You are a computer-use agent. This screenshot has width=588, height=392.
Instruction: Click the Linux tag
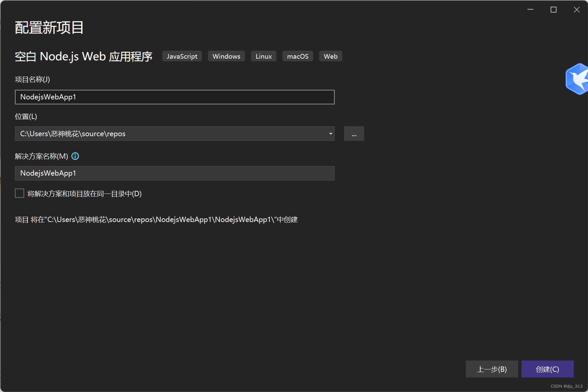pyautogui.click(x=264, y=56)
